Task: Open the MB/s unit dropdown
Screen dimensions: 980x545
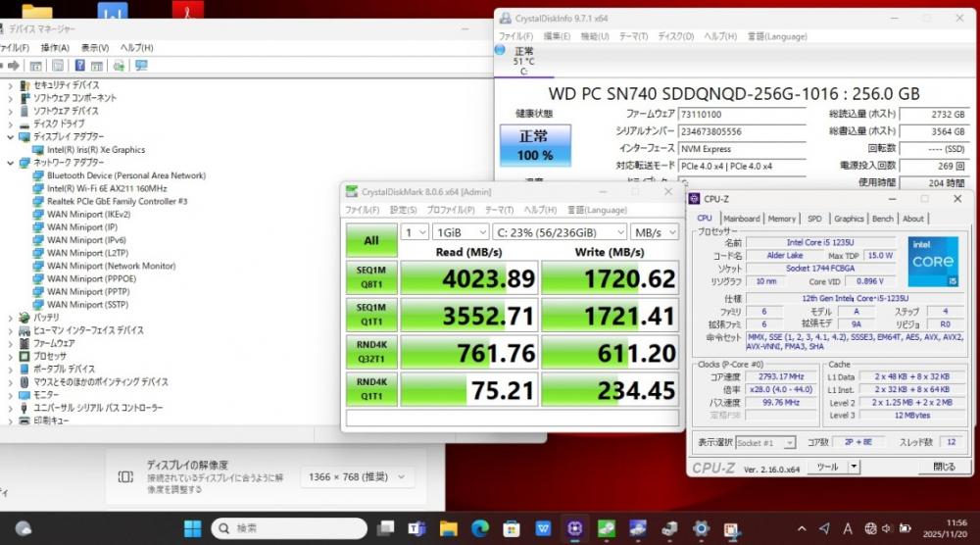Action: [x=655, y=232]
